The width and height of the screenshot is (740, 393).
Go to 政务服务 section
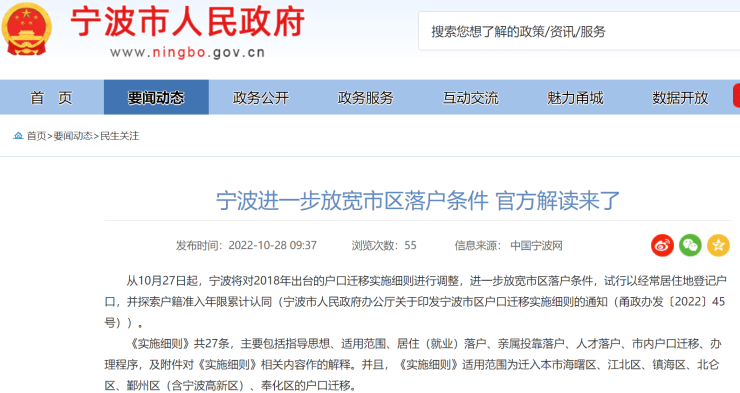coord(366,98)
